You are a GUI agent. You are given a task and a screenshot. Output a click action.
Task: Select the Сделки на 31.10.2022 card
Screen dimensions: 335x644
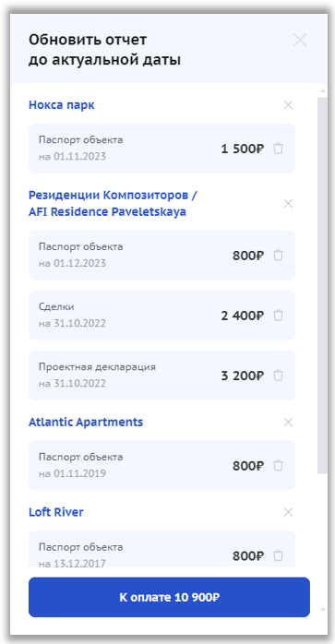click(162, 316)
